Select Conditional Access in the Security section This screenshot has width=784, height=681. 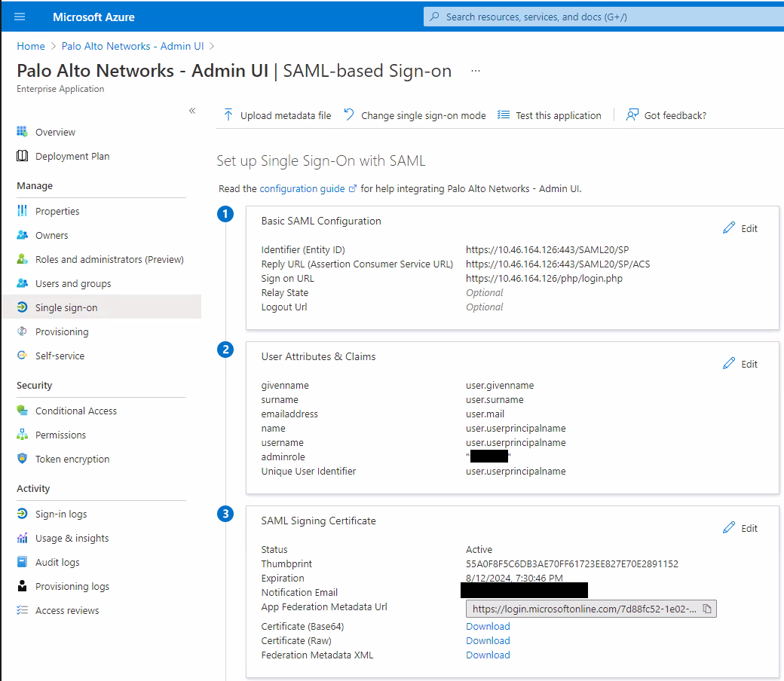tap(75, 411)
